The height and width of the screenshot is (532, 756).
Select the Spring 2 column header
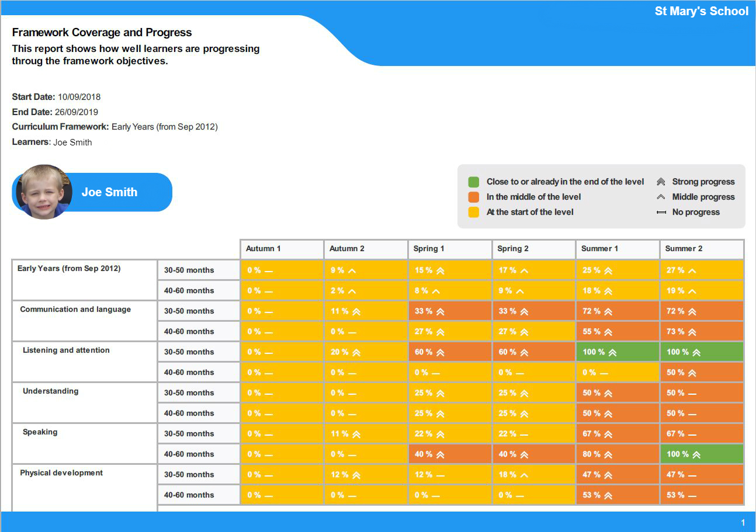(x=534, y=249)
